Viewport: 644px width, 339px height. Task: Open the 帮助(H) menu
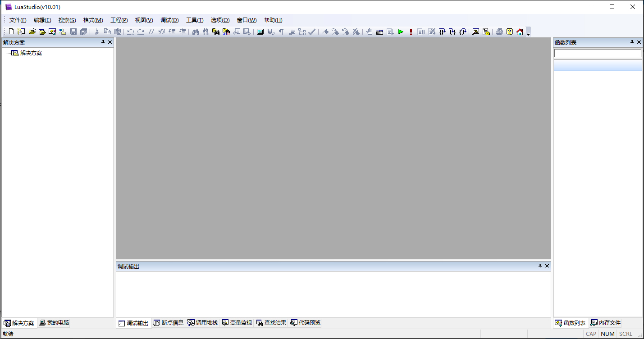273,20
